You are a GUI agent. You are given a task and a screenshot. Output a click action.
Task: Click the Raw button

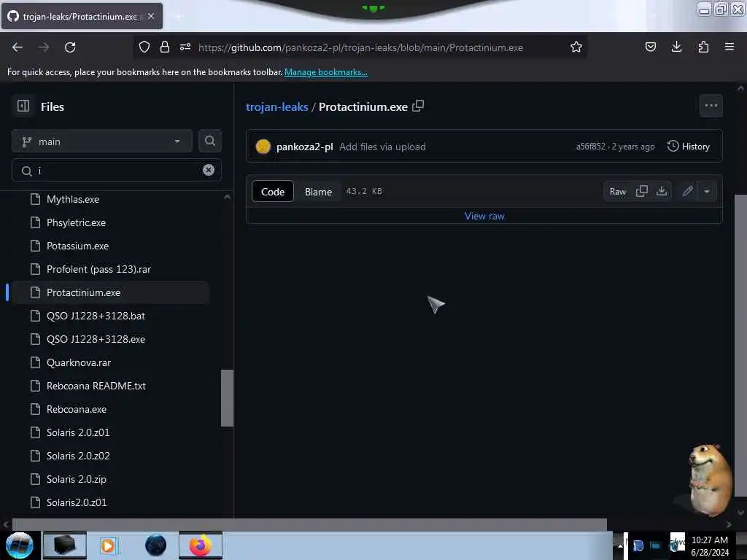[x=617, y=192]
